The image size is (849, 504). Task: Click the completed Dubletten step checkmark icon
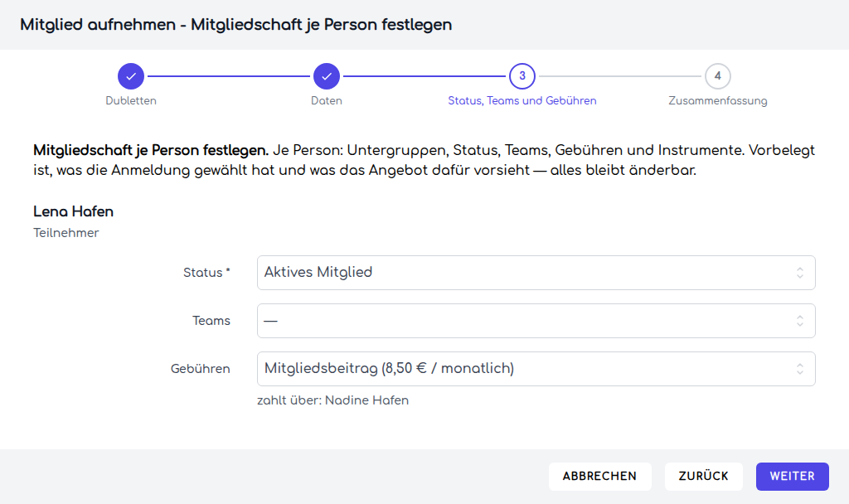pos(131,76)
